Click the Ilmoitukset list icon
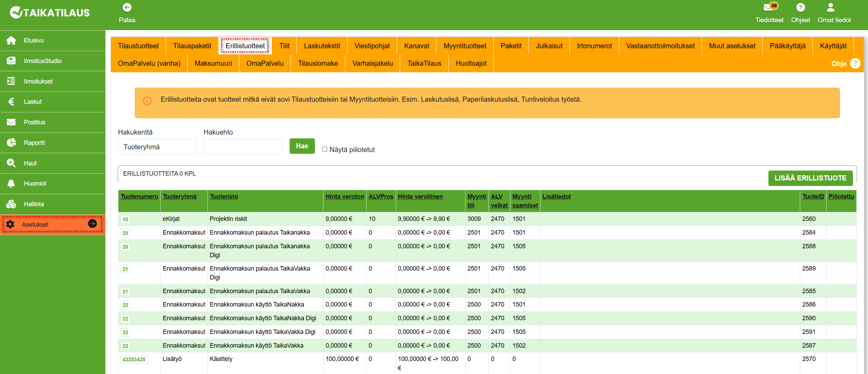This screenshot has width=868, height=374. [x=11, y=81]
